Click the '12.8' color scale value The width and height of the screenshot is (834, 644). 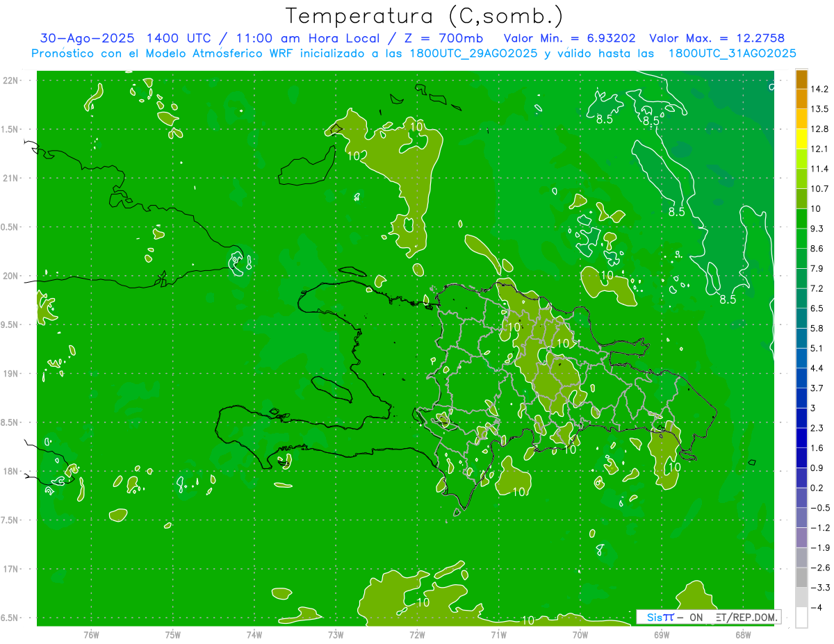pyautogui.click(x=819, y=129)
